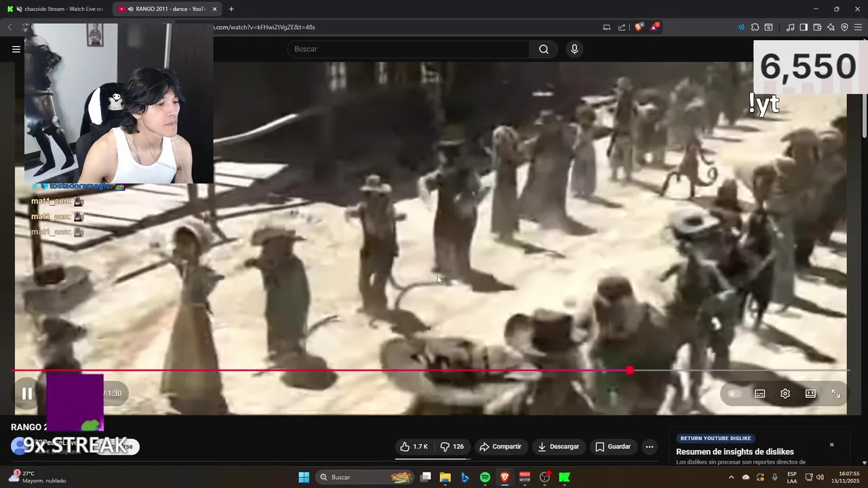Image resolution: width=868 pixels, height=488 pixels.
Task: Open File Explorer from taskbar
Action: 445,477
